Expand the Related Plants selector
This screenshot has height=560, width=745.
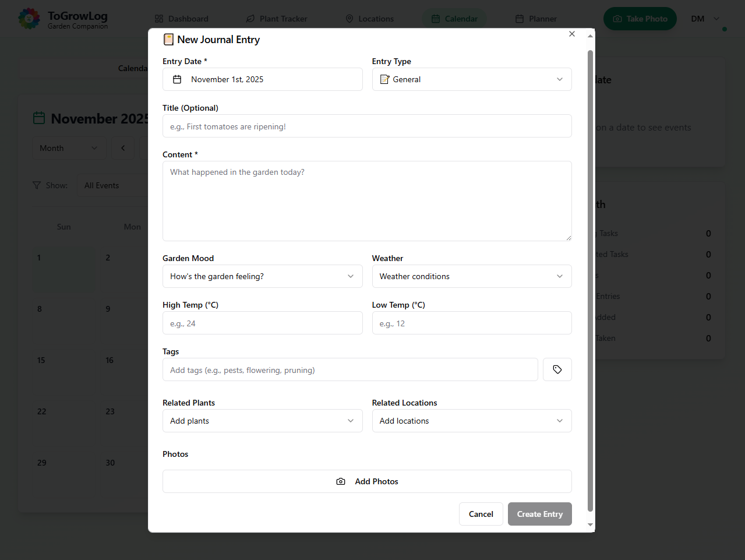[262, 421]
